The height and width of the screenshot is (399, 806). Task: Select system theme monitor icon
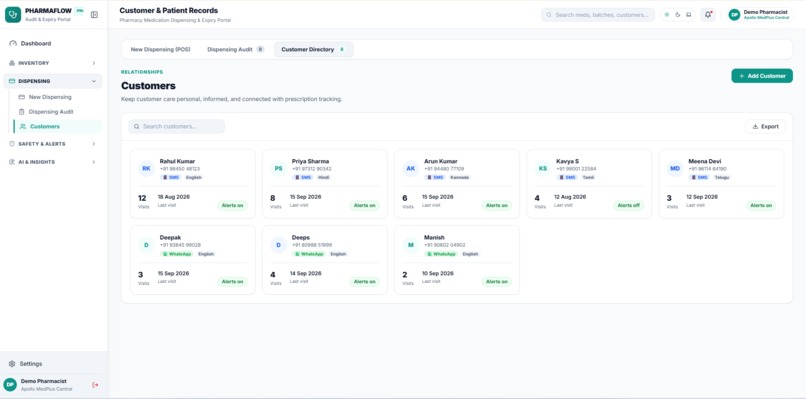tap(689, 15)
